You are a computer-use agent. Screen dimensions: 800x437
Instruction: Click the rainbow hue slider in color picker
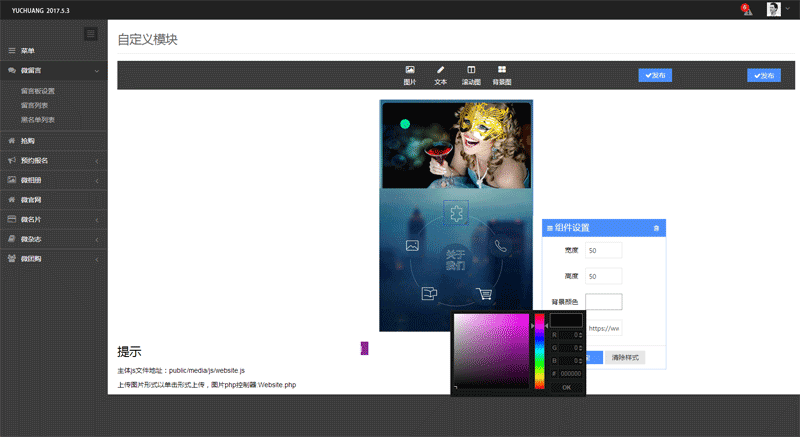click(540, 350)
